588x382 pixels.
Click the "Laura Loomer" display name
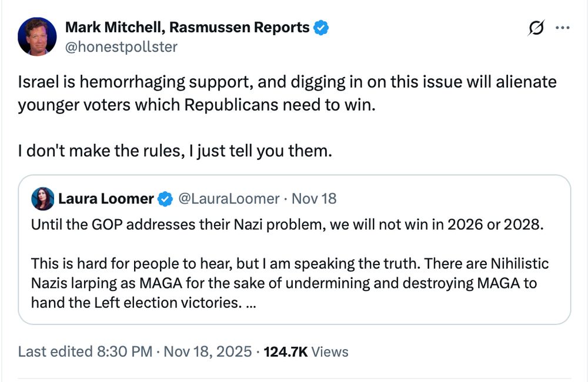[x=105, y=199]
